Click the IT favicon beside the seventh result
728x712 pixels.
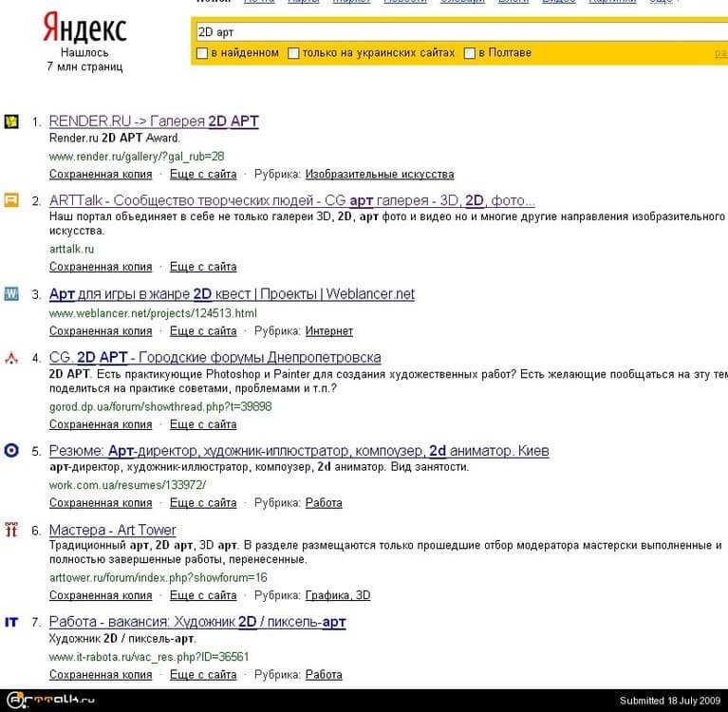point(11,622)
